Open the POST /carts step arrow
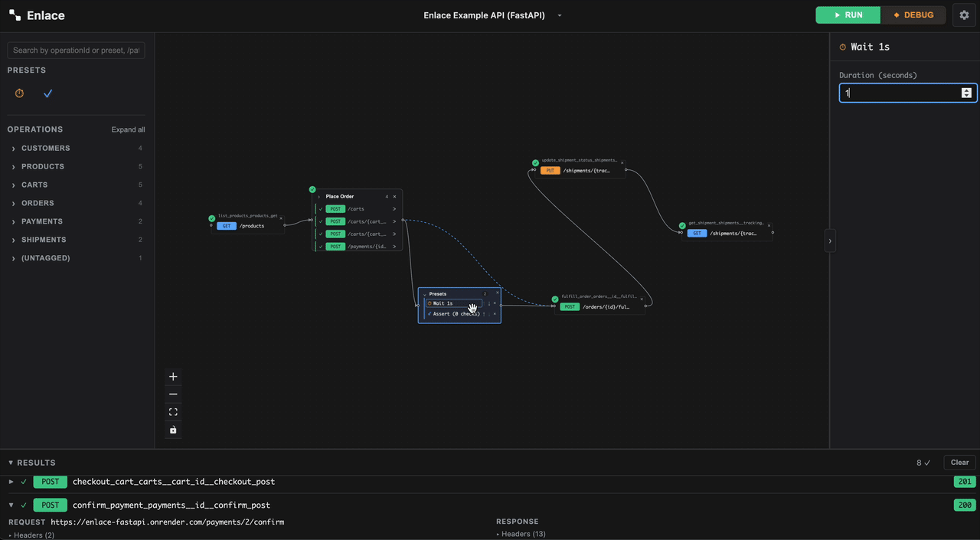Image resolution: width=980 pixels, height=540 pixels. click(x=394, y=209)
